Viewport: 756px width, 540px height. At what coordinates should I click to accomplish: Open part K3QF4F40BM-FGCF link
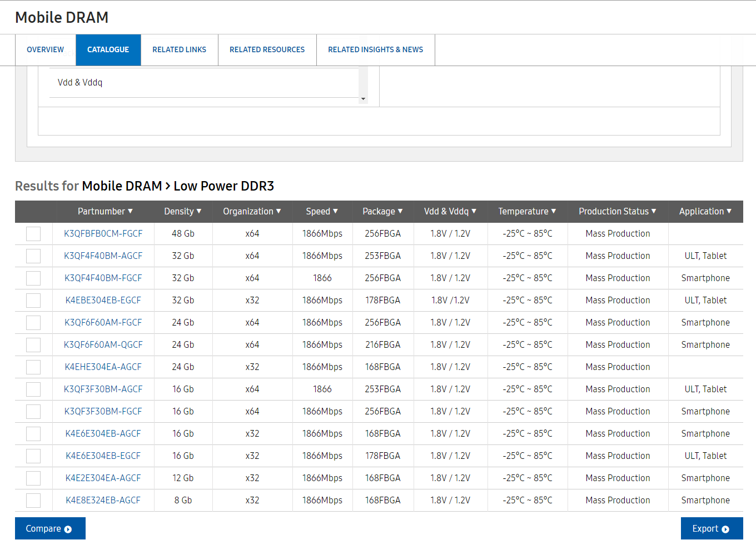(103, 278)
